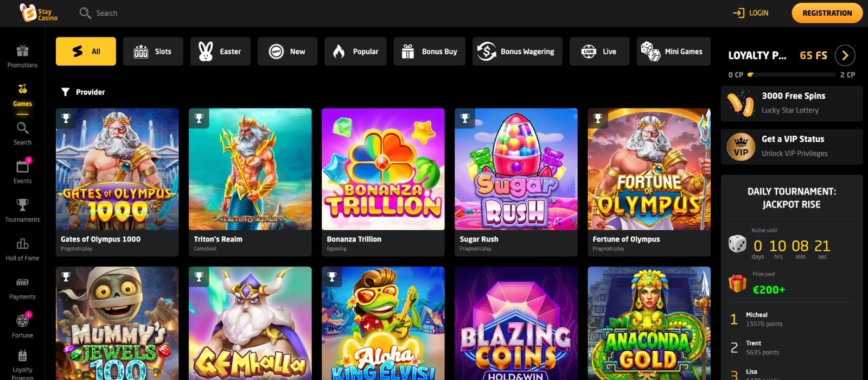The height and width of the screenshot is (380, 868).
Task: Open the Bonus Buy category
Action: (x=429, y=52)
